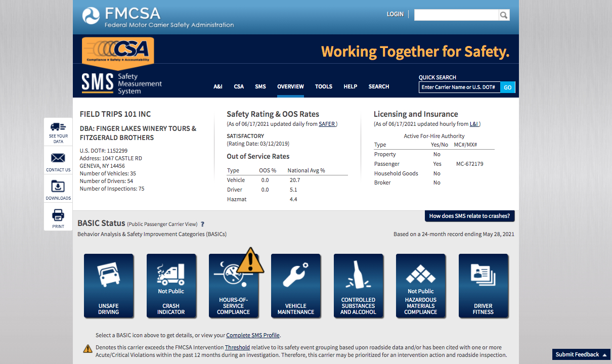
Task: Click the FIELD TRIPS 101 INC heading
Action: pyautogui.click(x=115, y=114)
